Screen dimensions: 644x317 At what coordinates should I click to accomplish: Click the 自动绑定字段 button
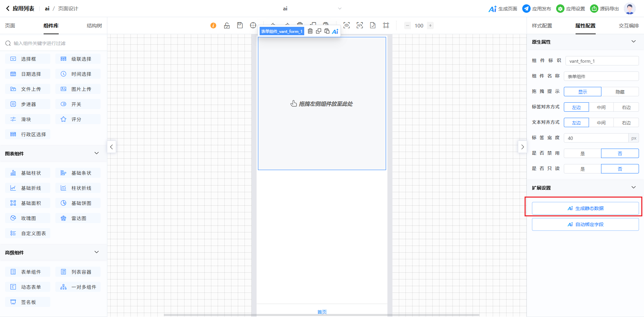[x=585, y=224]
